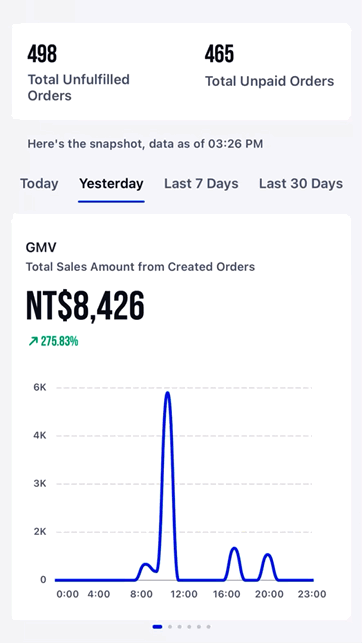This screenshot has width=362, height=643.
Task: Tap the NT$8,426 GMV amount
Action: (x=85, y=306)
